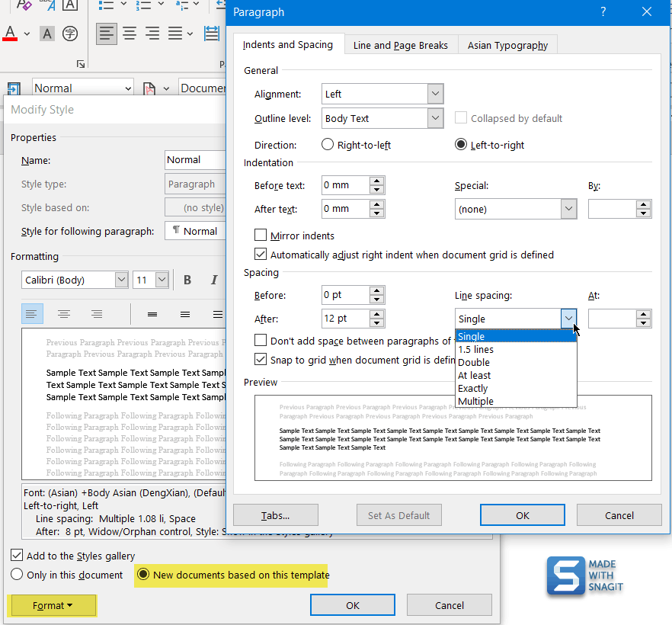The image size is (672, 625).
Task: Select Only in this document option
Action: pos(17,574)
